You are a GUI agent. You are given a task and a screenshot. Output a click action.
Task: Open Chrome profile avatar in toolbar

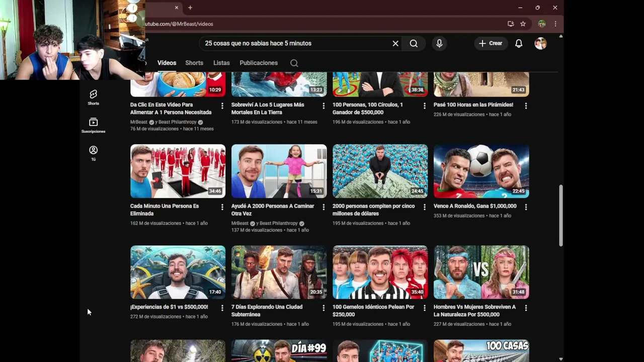click(542, 24)
